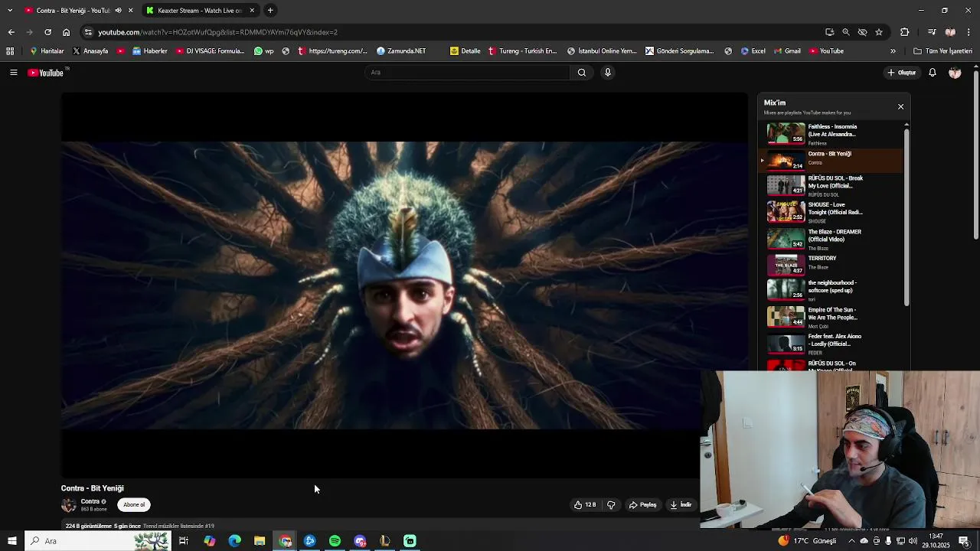Open the Chrome extensions puzzle icon
This screenshot has width=980, height=551.
(x=904, y=32)
